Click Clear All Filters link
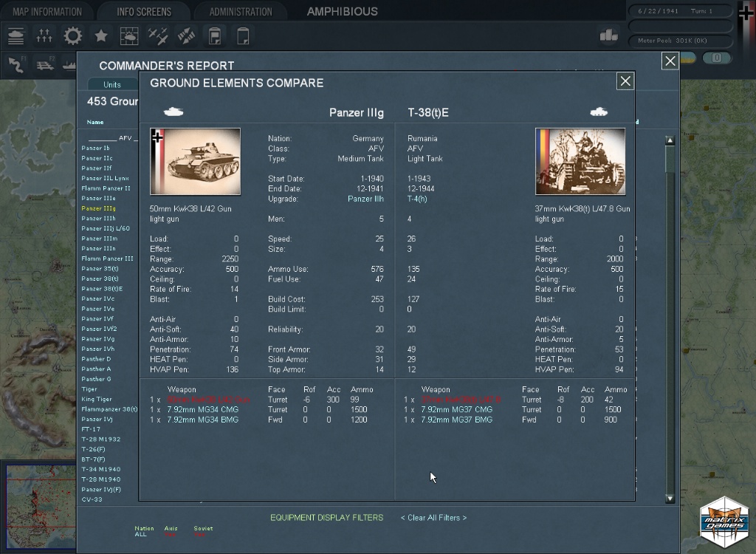Screen dimensions: 756x554 pyautogui.click(x=433, y=518)
